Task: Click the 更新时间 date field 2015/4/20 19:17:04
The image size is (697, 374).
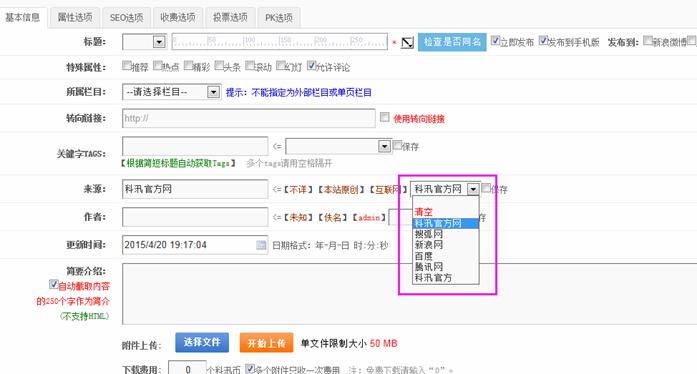Action: (x=195, y=245)
